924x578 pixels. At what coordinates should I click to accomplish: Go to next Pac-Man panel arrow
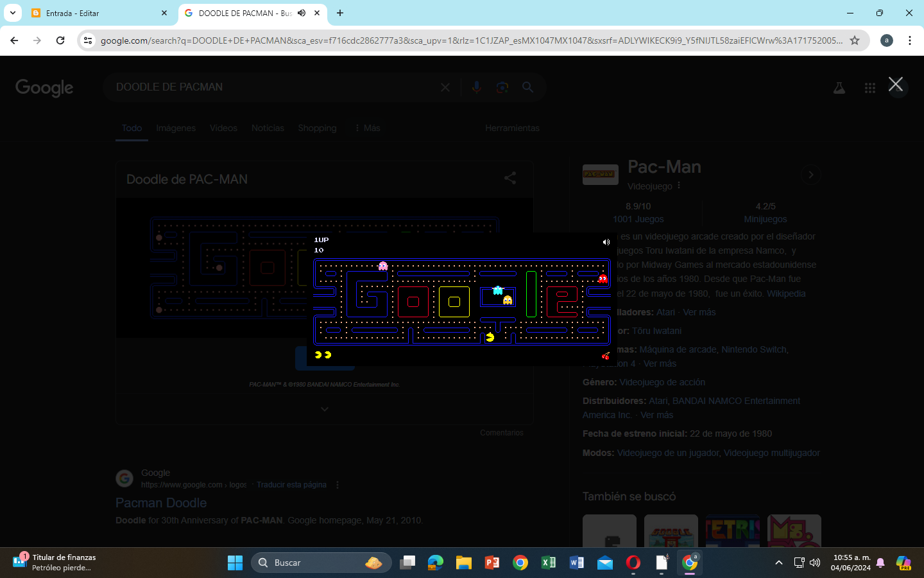pos(811,175)
